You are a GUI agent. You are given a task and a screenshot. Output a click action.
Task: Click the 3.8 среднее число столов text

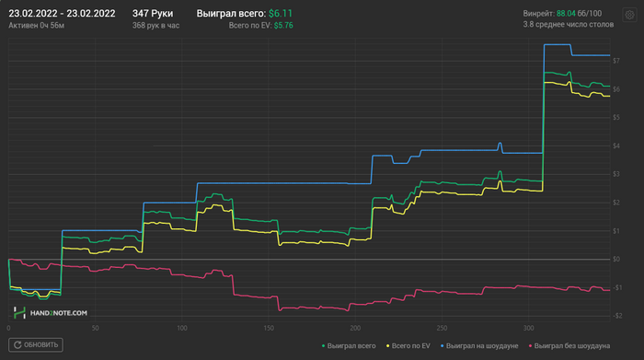[569, 25]
